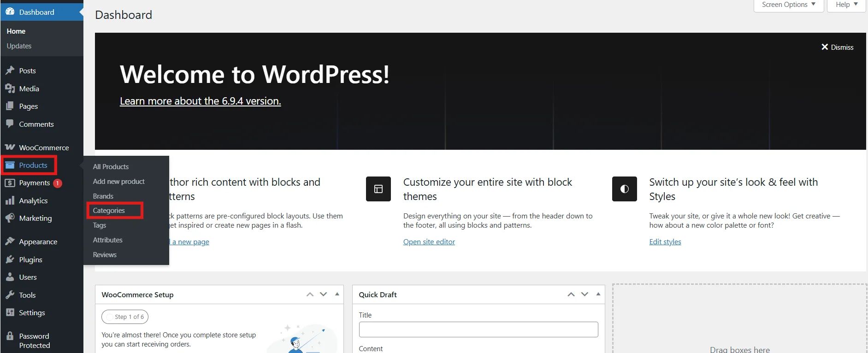This screenshot has width=868, height=353.
Task: Open Brands from Products submenu
Action: pos(103,196)
